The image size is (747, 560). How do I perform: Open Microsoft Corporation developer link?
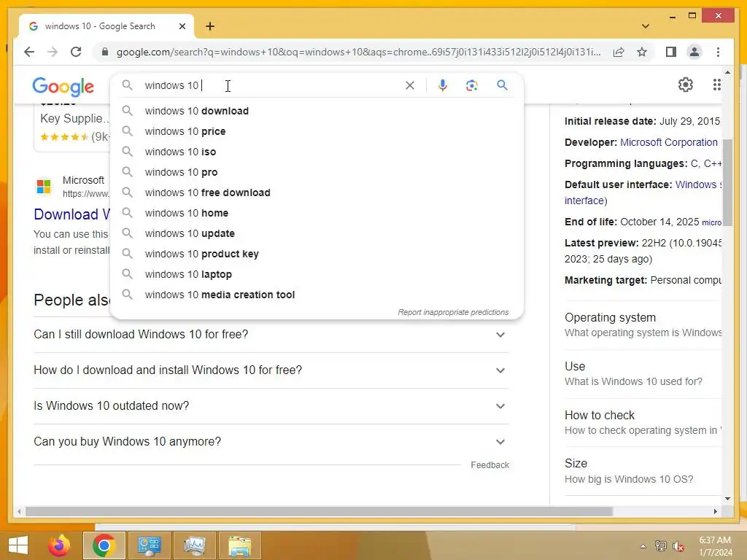point(668,142)
